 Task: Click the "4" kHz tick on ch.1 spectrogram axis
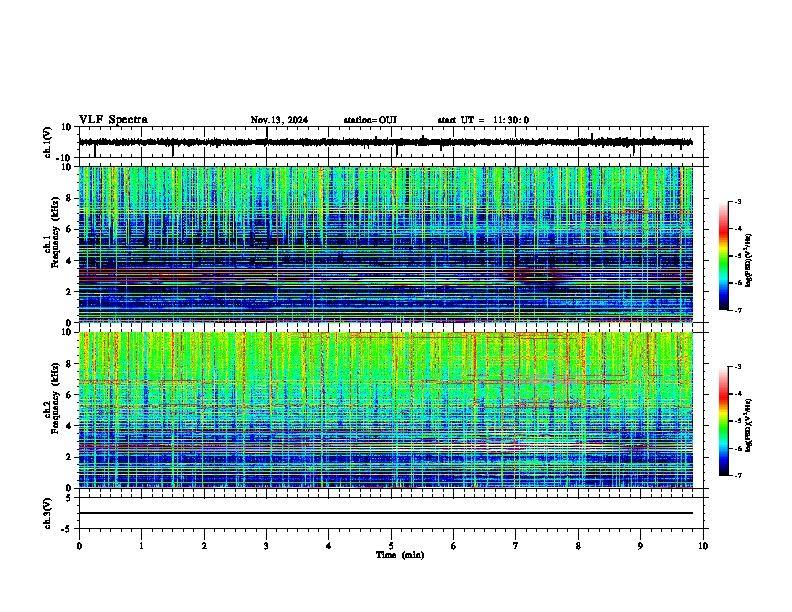point(70,260)
